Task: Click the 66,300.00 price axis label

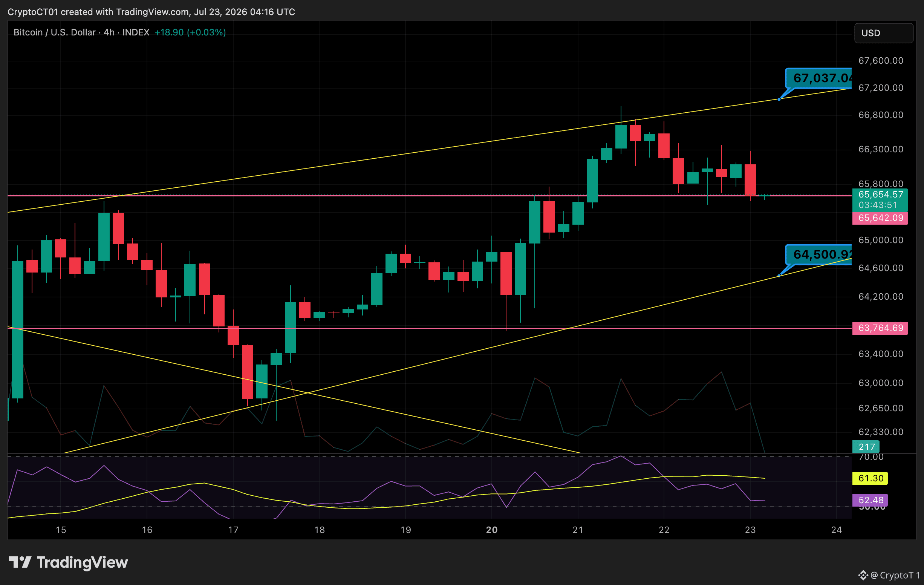Action: (x=881, y=149)
